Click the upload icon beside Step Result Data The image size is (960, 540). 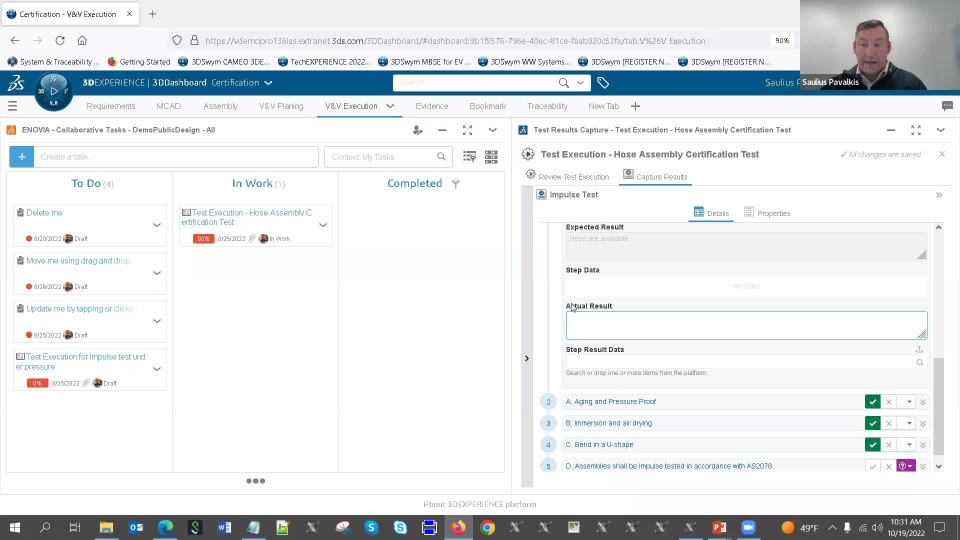tap(919, 349)
